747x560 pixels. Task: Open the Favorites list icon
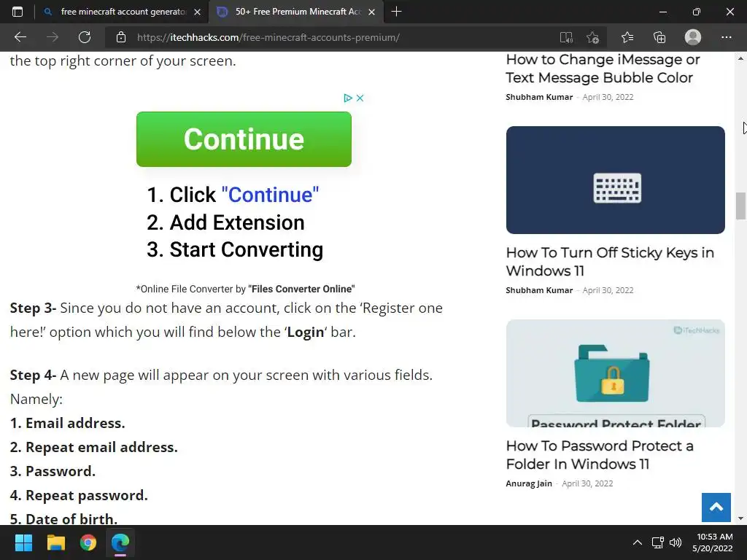coord(627,37)
